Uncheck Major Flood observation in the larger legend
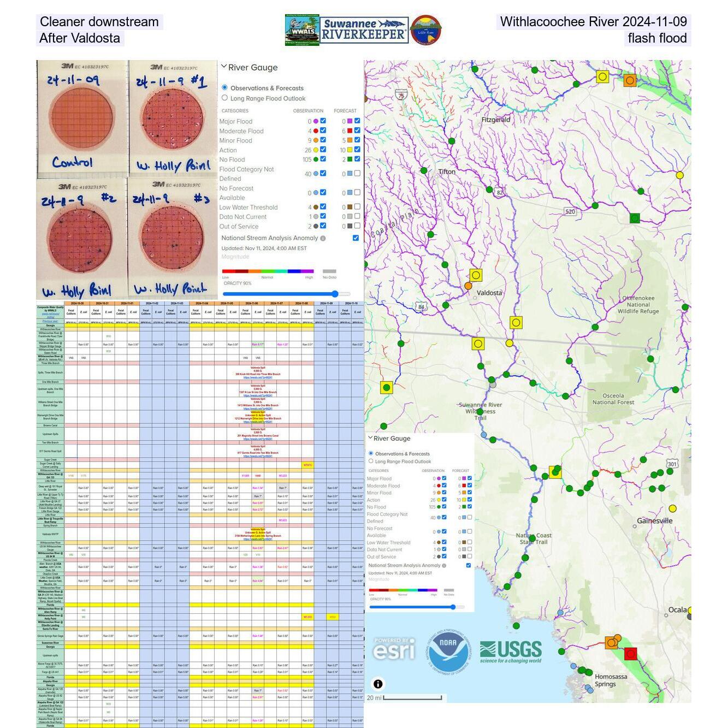 [323, 121]
